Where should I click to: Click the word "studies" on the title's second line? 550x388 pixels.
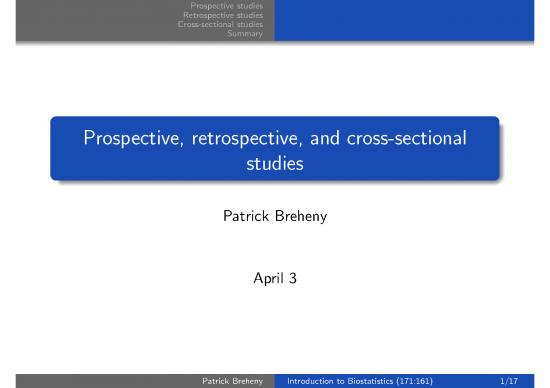(x=275, y=163)
